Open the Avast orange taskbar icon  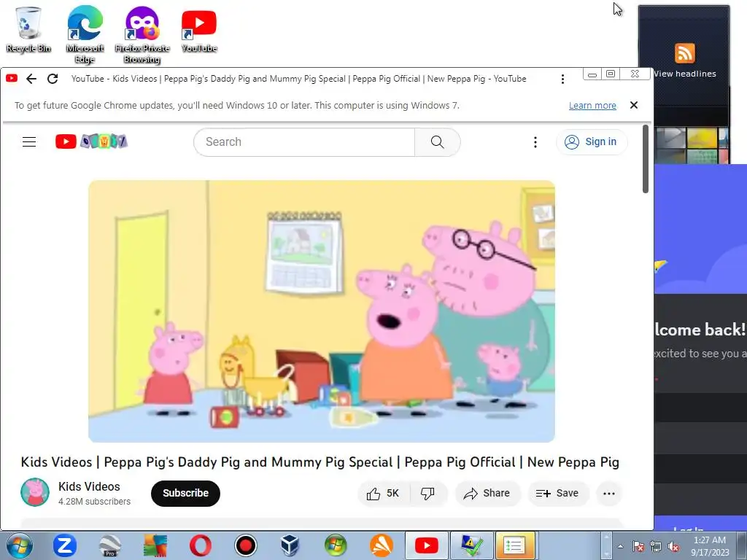pyautogui.click(x=381, y=545)
